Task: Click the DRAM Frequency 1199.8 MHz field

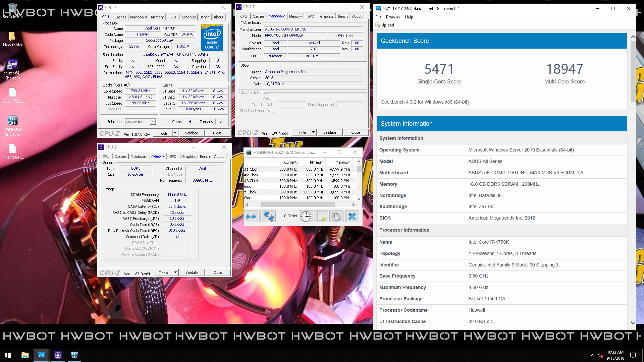Action: pos(177,194)
